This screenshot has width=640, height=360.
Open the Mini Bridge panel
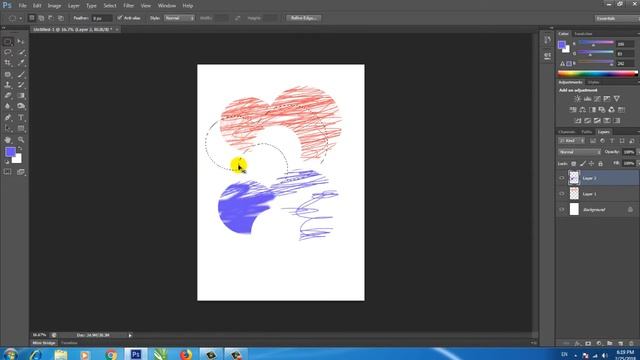[44, 343]
